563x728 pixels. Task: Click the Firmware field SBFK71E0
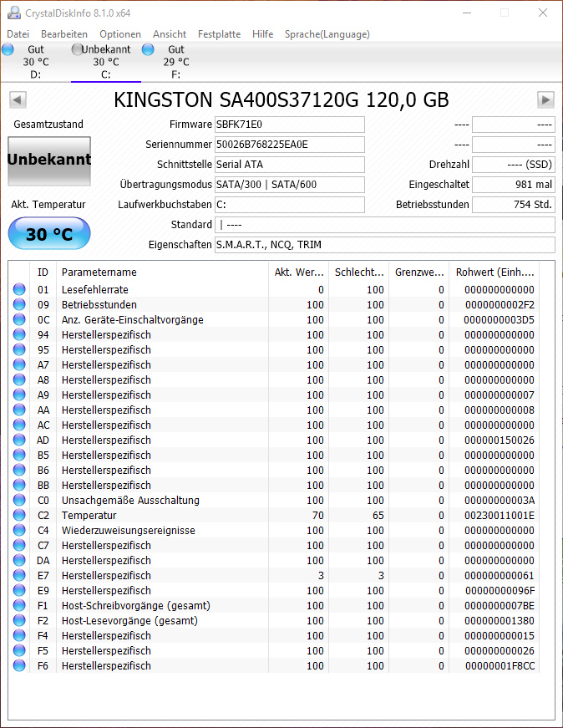tap(290, 125)
